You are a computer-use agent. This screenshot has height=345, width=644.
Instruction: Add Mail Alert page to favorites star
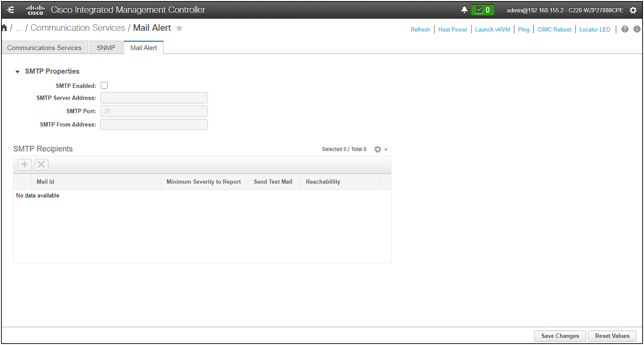(x=179, y=28)
